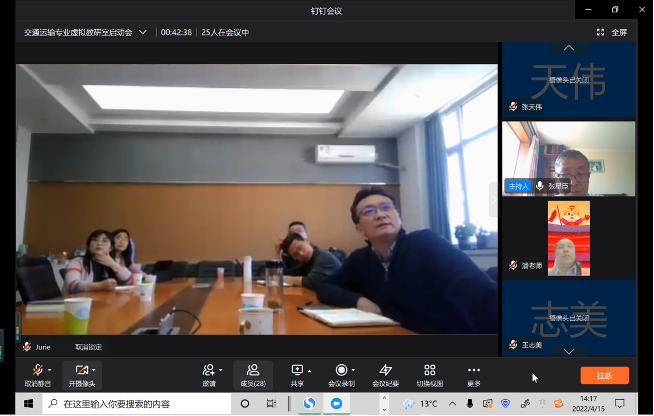Open recording options arrow beside 会议录制
This screenshot has width=654, height=416.
tap(353, 370)
